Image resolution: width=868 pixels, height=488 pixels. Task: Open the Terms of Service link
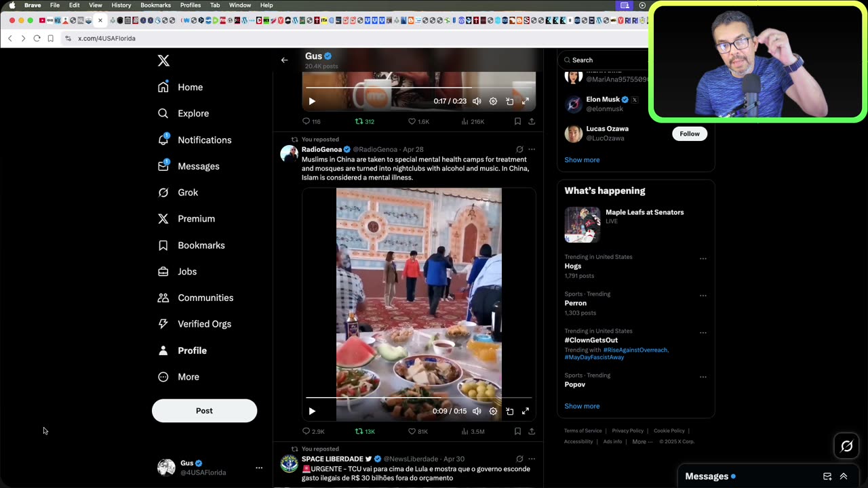[583, 431]
